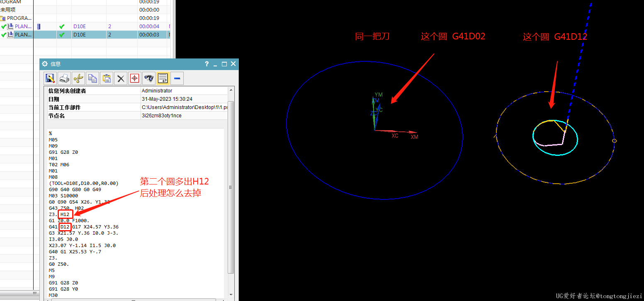Copy text with the two-pages icon

tap(92, 78)
